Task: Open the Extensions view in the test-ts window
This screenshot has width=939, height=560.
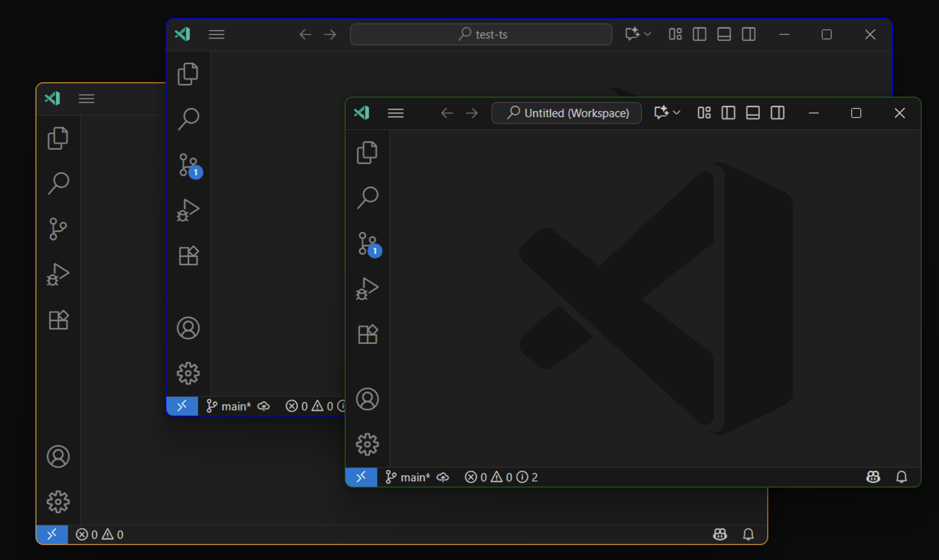Action: pyautogui.click(x=188, y=255)
